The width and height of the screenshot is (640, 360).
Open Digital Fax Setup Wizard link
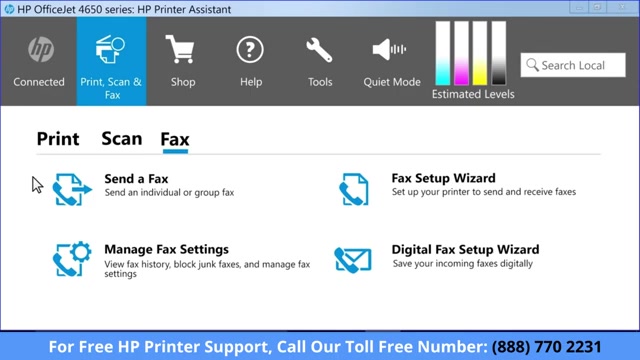465,249
